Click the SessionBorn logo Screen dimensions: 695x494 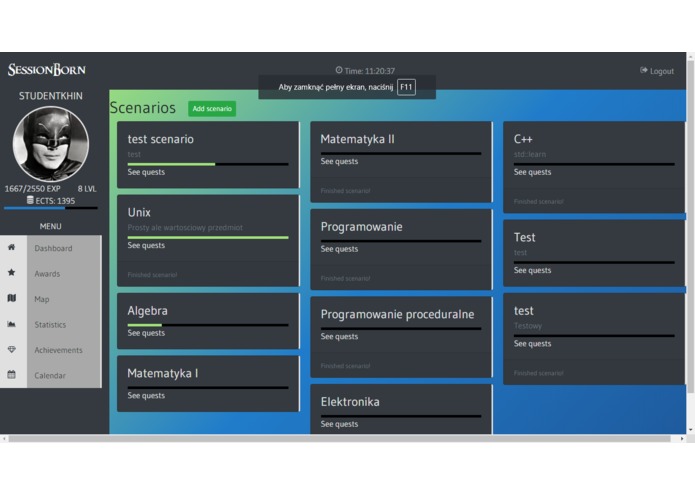(x=47, y=70)
